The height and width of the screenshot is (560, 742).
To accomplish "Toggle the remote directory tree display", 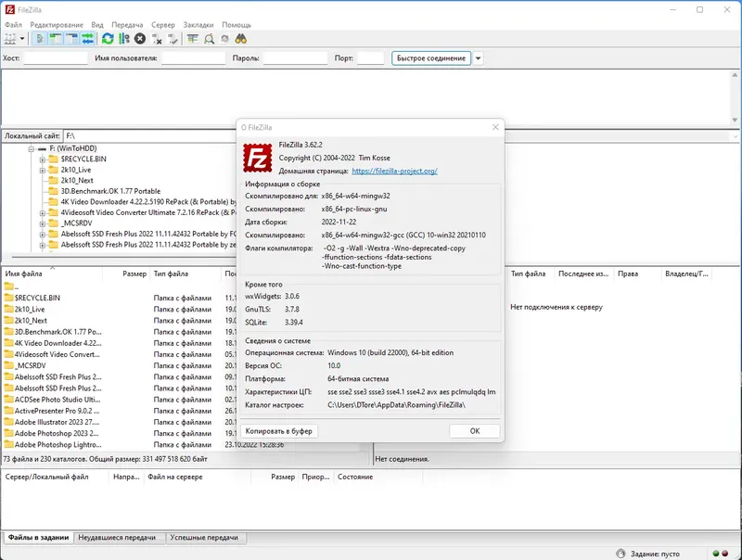I will 71,39.
